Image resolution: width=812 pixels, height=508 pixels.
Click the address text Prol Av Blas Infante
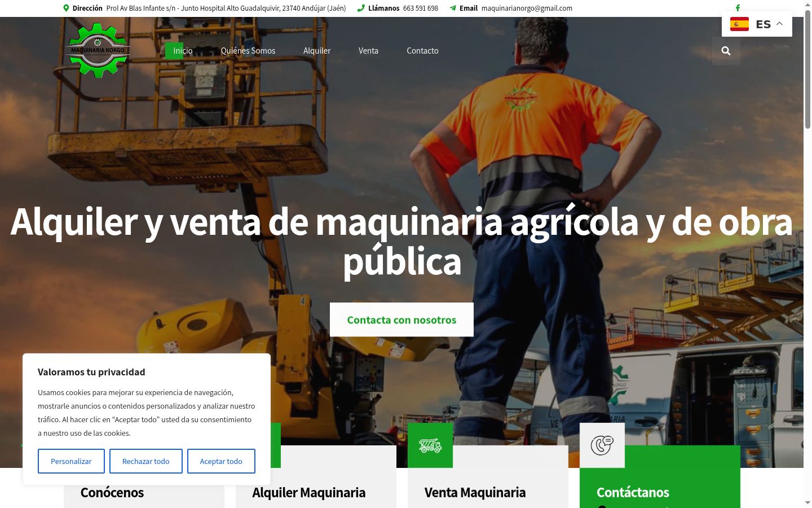point(226,8)
